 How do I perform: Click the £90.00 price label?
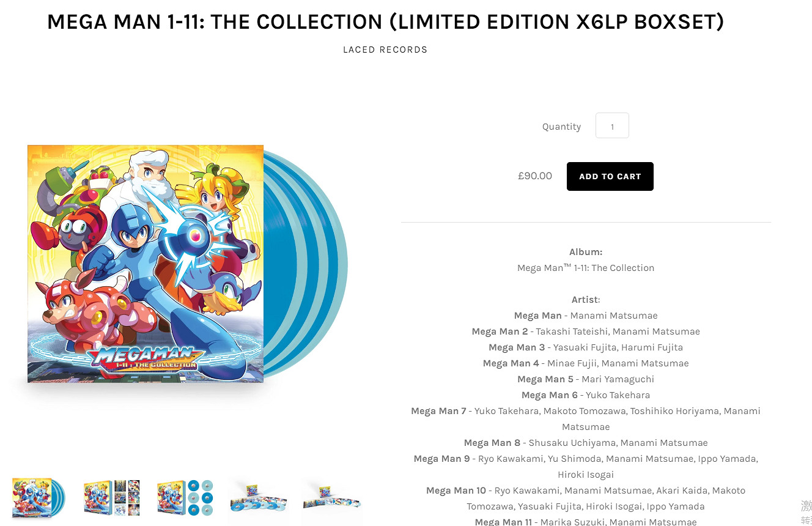(x=535, y=176)
